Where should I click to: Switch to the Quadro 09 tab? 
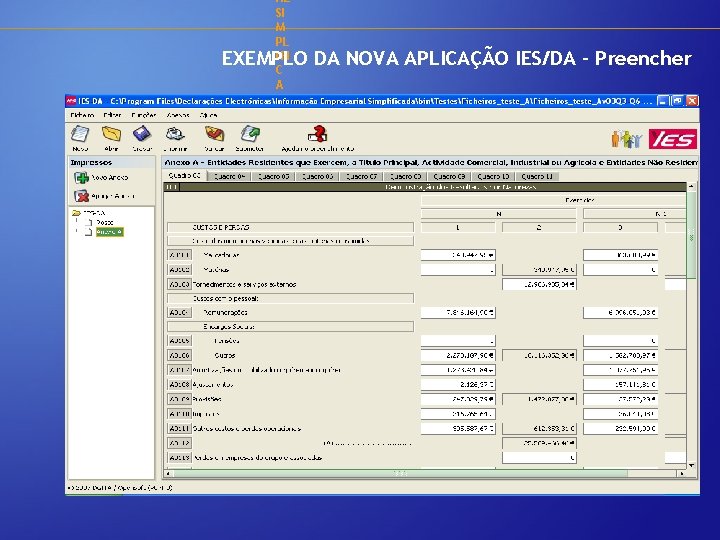[450, 176]
